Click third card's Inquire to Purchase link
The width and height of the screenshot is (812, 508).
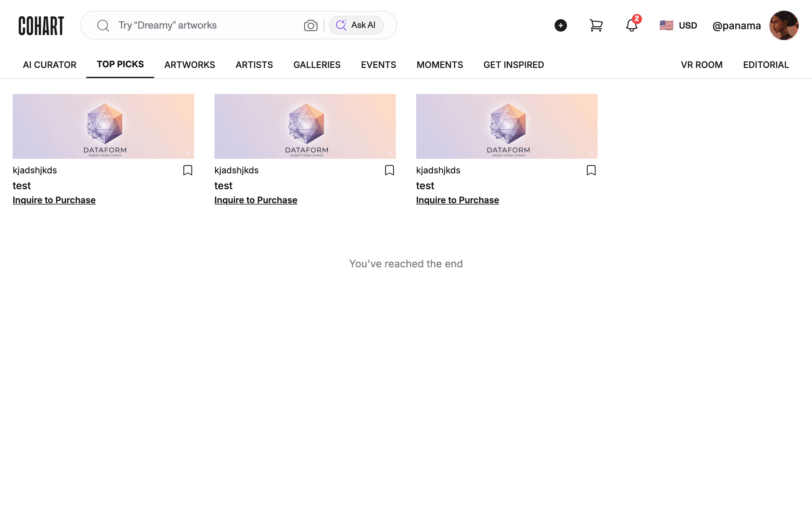pyautogui.click(x=457, y=200)
